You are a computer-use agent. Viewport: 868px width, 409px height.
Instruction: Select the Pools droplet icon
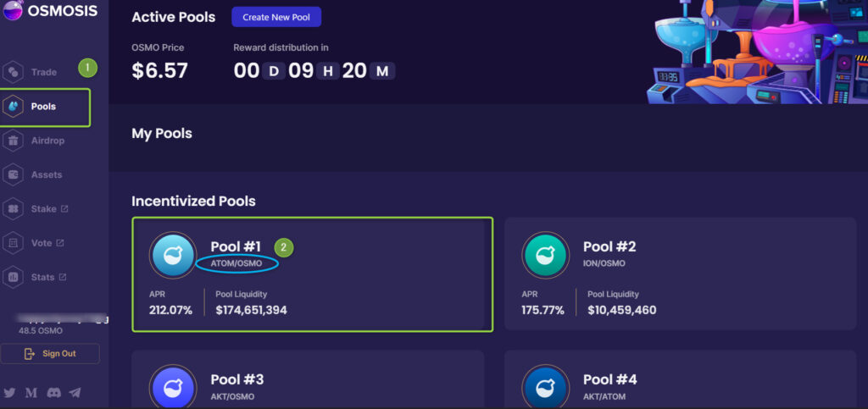click(14, 106)
